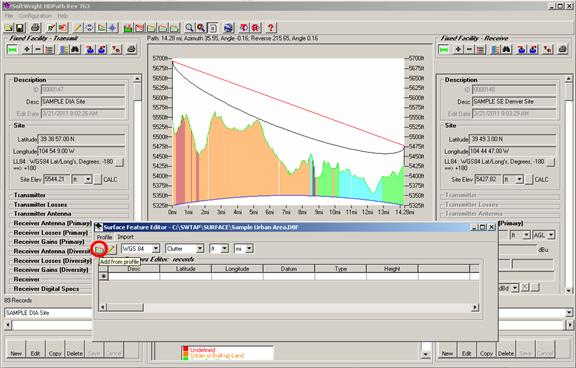Open the Import menu in Surface Feature Editor
Screen dimensions: 576x368
point(126,237)
